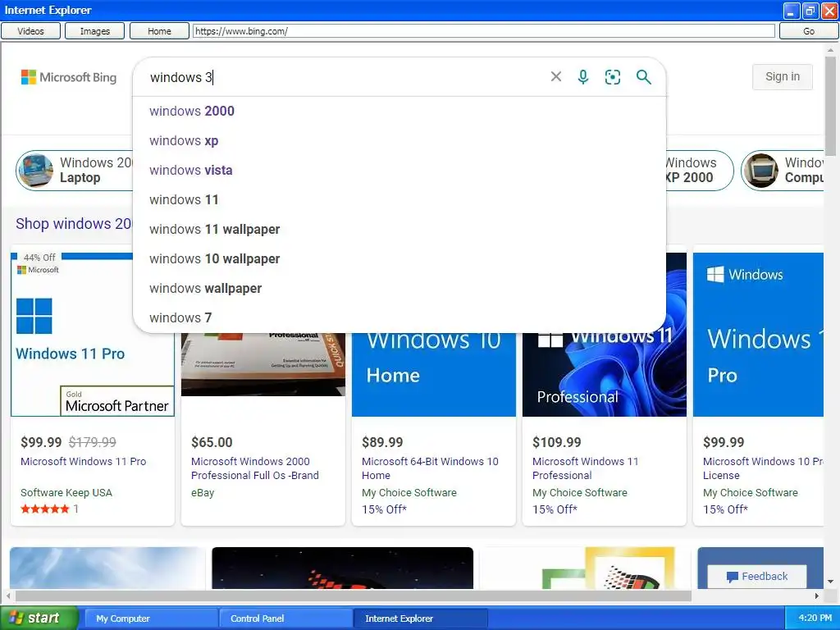
Task: Click the Software Keep USA seller name
Action: [66, 492]
